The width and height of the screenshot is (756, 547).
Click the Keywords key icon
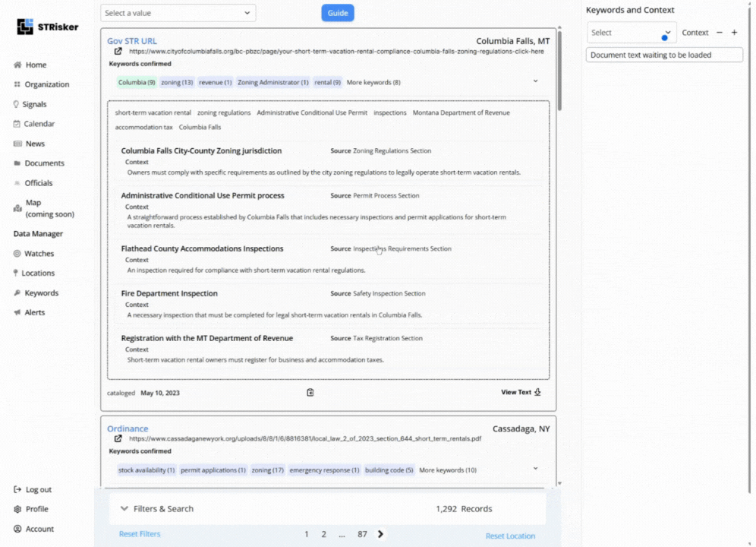pos(17,292)
